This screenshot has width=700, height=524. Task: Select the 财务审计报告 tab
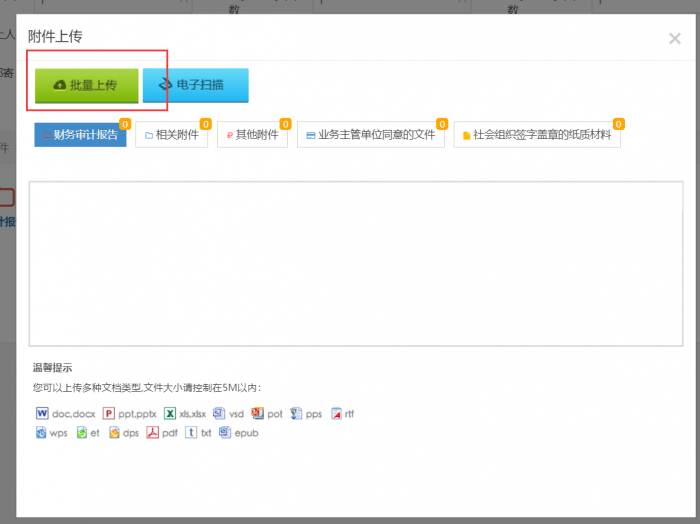[x=80, y=134]
